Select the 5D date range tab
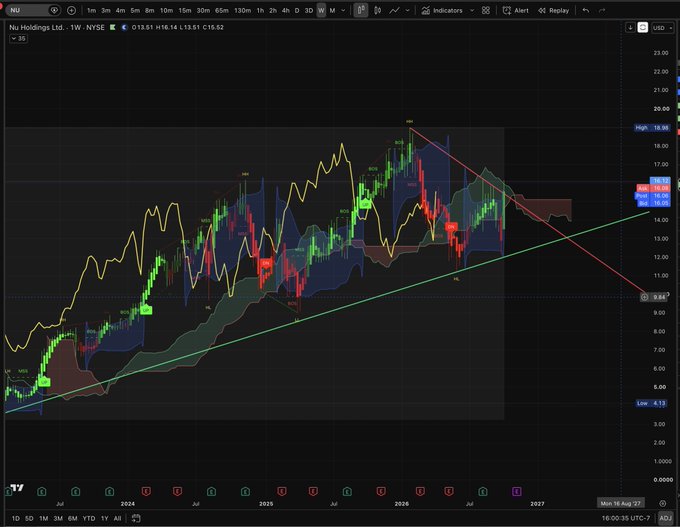This screenshot has width=680, height=527. (x=29, y=518)
